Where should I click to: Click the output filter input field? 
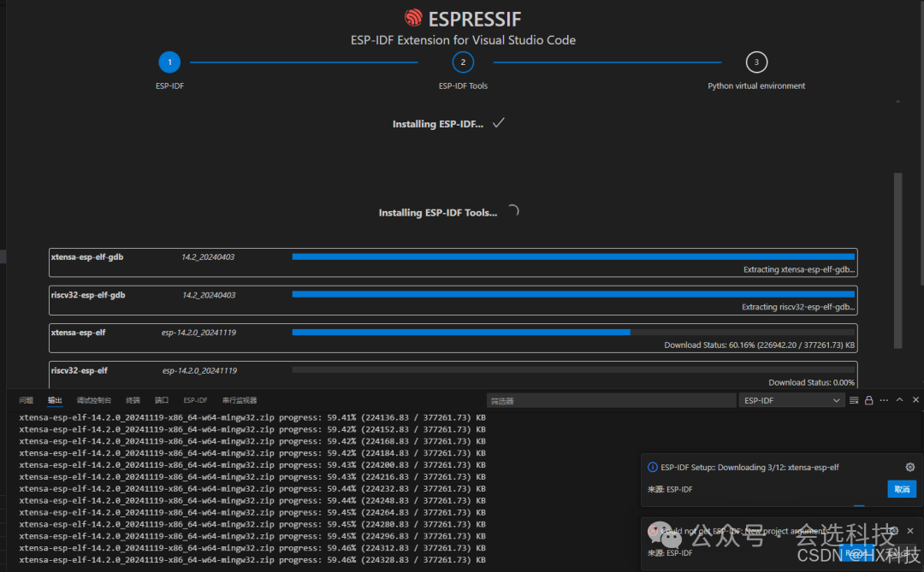[x=611, y=401]
